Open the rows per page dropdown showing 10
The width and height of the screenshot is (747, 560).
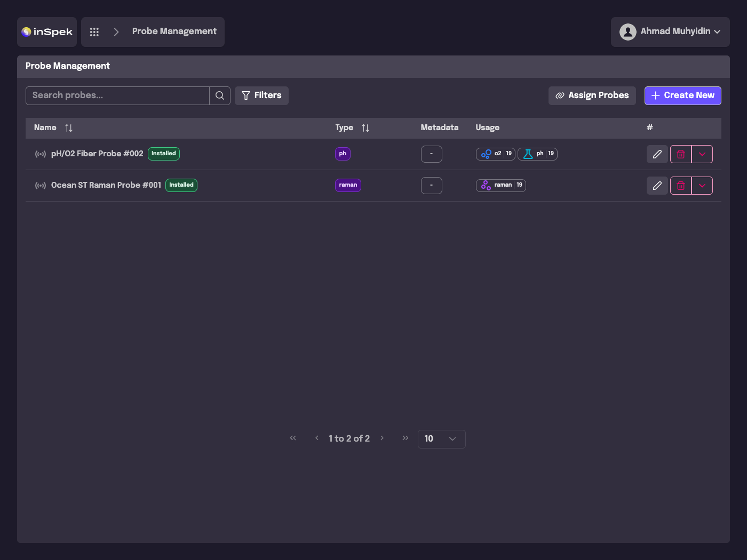tap(441, 439)
